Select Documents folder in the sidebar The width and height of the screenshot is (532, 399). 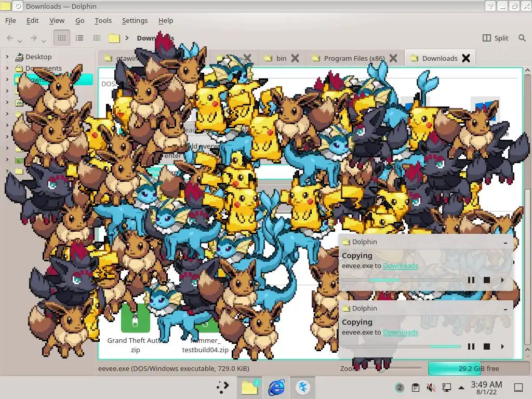pos(44,68)
